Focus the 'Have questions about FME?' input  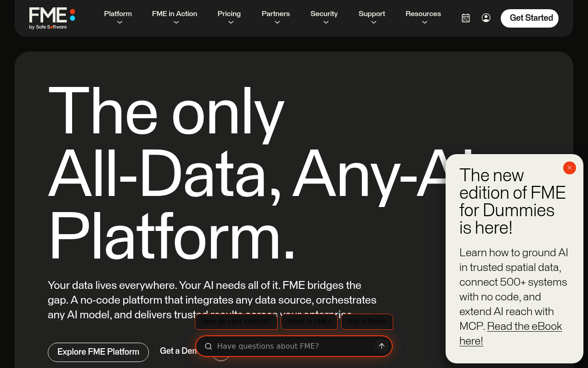(294, 346)
